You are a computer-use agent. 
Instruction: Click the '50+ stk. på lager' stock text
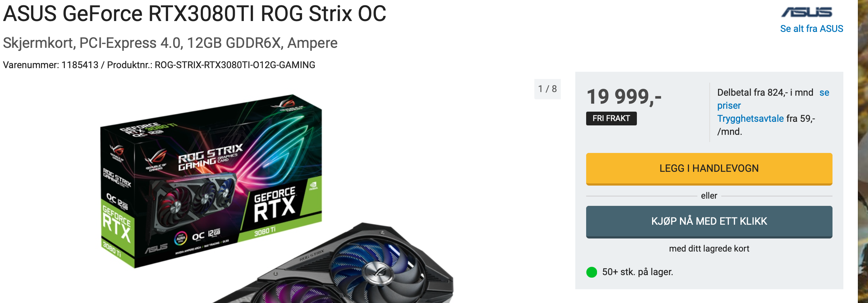tap(638, 272)
